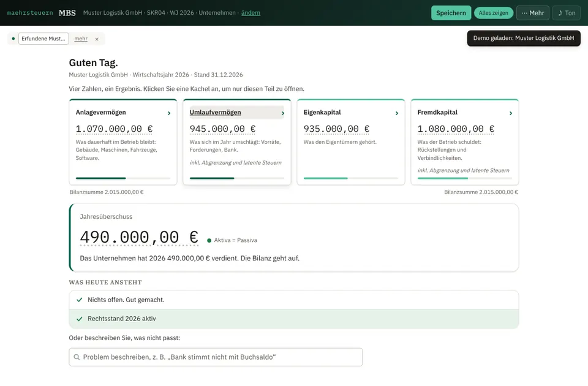Click the Rechtsstand 2026 aktiv row
Viewport: 588px width, 386px height.
[x=293, y=319]
